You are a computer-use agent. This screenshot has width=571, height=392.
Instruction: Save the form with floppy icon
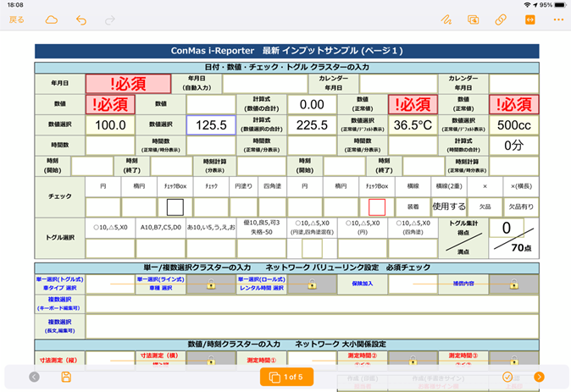coord(65,377)
